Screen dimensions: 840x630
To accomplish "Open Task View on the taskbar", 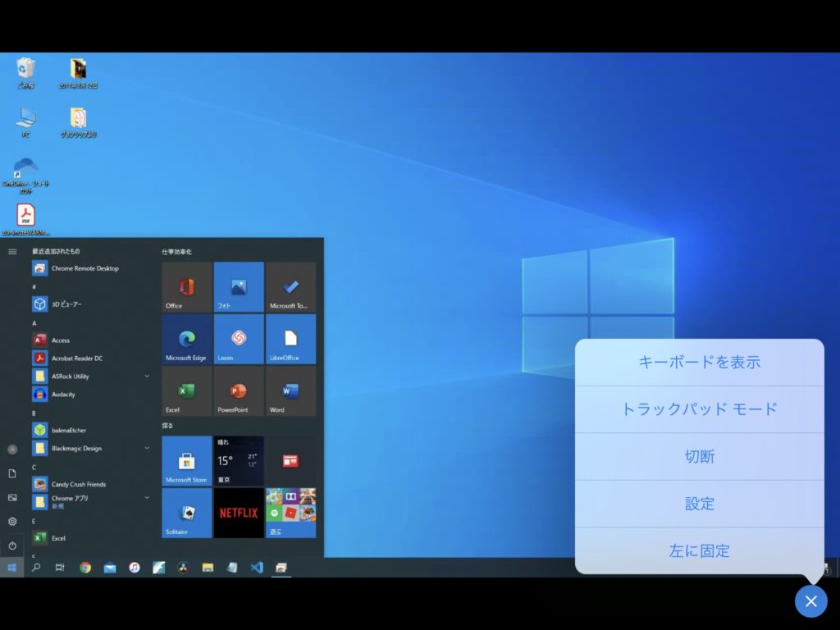I will (60, 568).
